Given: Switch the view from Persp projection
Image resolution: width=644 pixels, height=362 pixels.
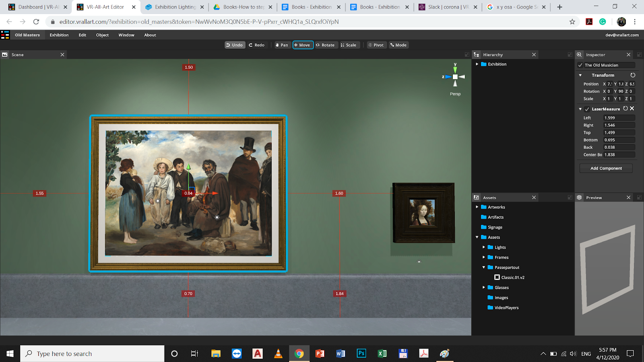Looking at the screenshot, I should click(455, 94).
